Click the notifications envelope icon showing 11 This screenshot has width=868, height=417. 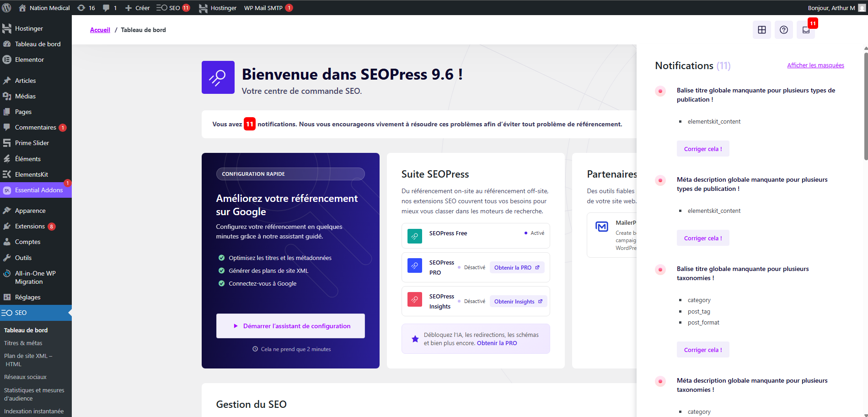pos(805,29)
